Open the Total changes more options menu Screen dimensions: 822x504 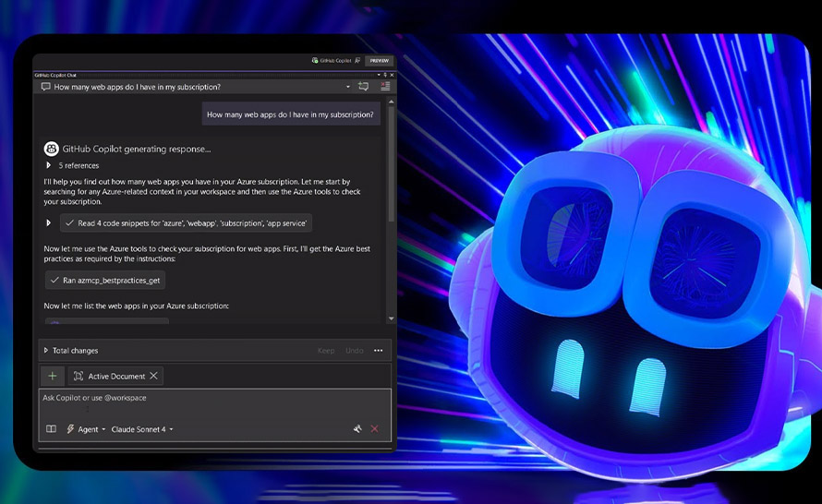coord(379,351)
